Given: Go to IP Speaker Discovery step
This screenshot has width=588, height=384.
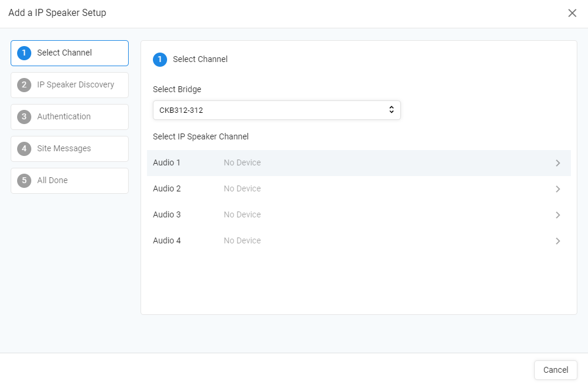Looking at the screenshot, I should [x=70, y=85].
